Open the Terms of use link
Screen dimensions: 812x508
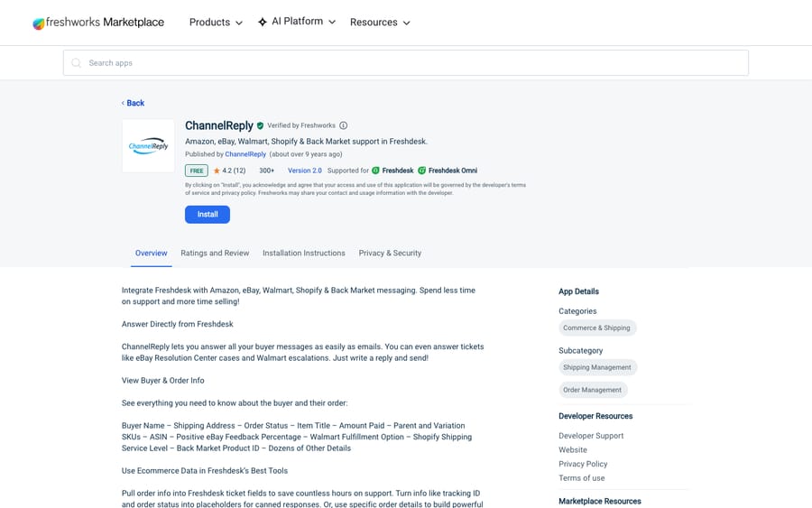[582, 478]
